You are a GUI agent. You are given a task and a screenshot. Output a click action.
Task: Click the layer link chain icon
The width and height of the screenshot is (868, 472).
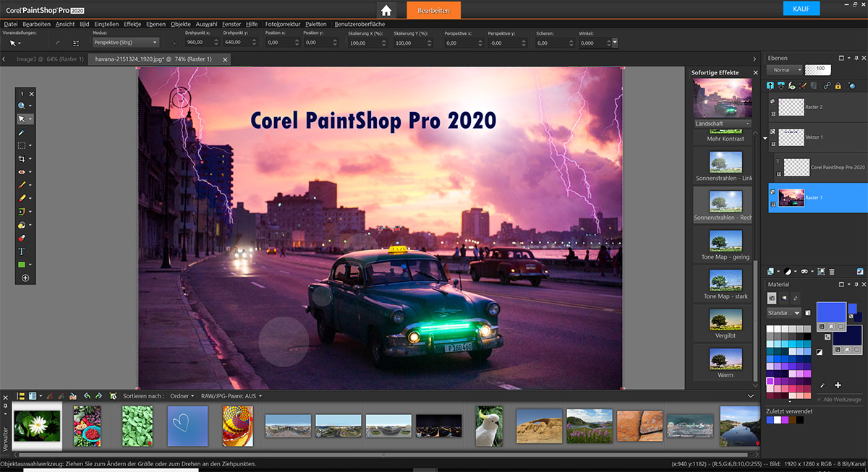pos(827,85)
